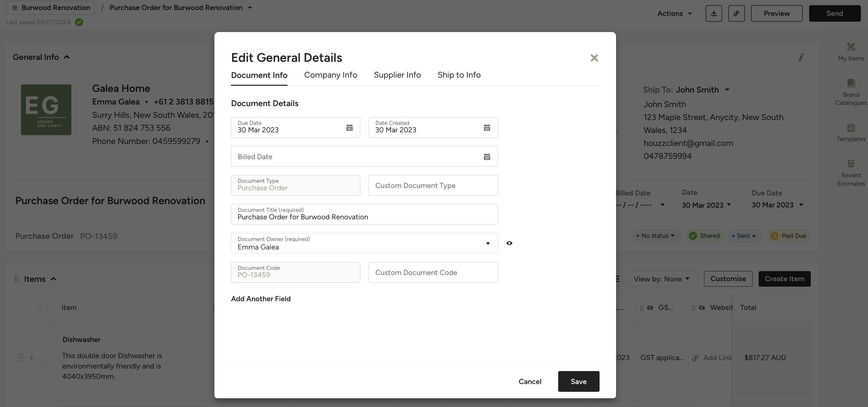This screenshot has height=407, width=868.
Task: Switch to the Ship to Info tab
Action: [459, 75]
